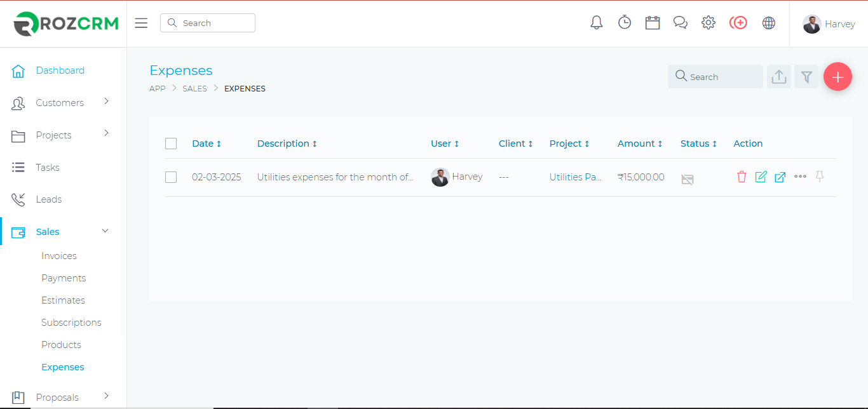Open the timer stopwatch icon
Screen dimensions: 868x409
point(625,23)
